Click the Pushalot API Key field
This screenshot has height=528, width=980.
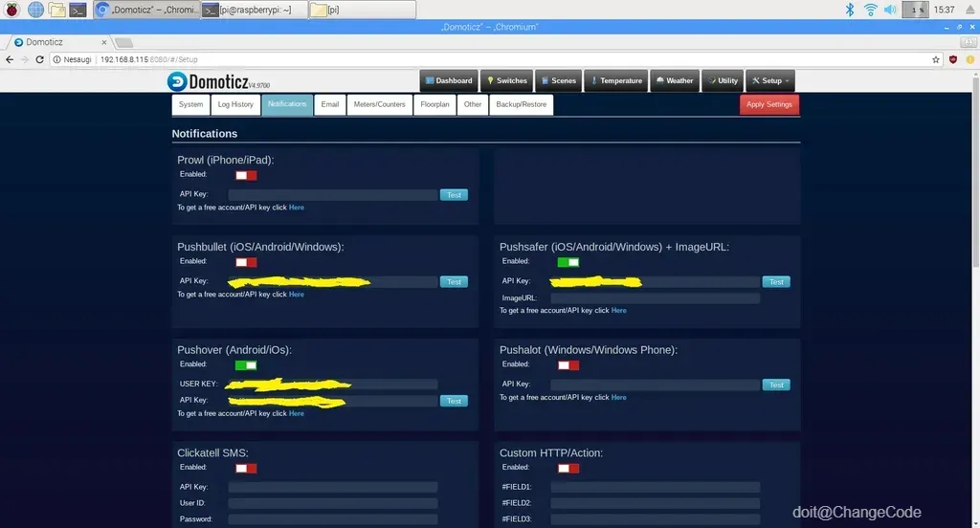pos(655,385)
